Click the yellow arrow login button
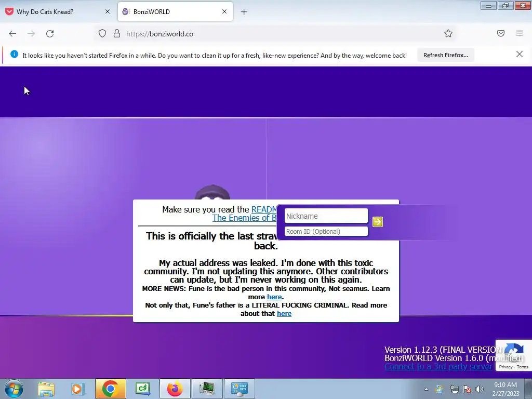Viewport: 532px width, 399px height. (x=378, y=222)
